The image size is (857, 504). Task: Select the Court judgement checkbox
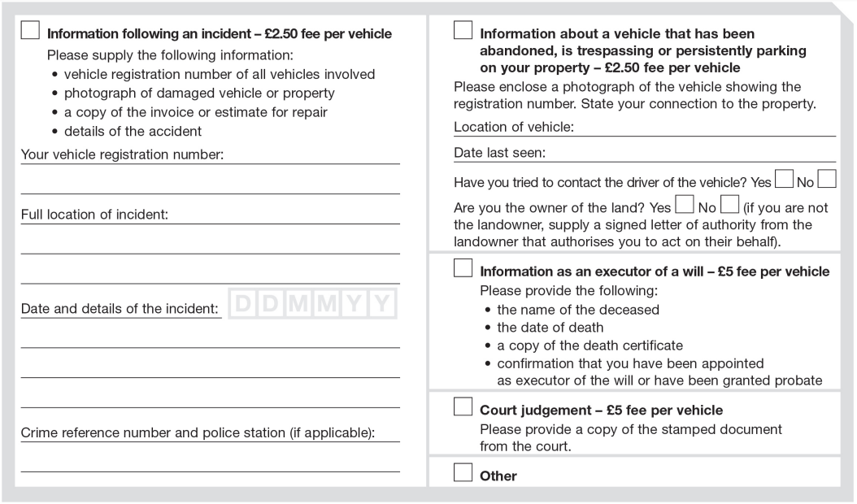463,406
